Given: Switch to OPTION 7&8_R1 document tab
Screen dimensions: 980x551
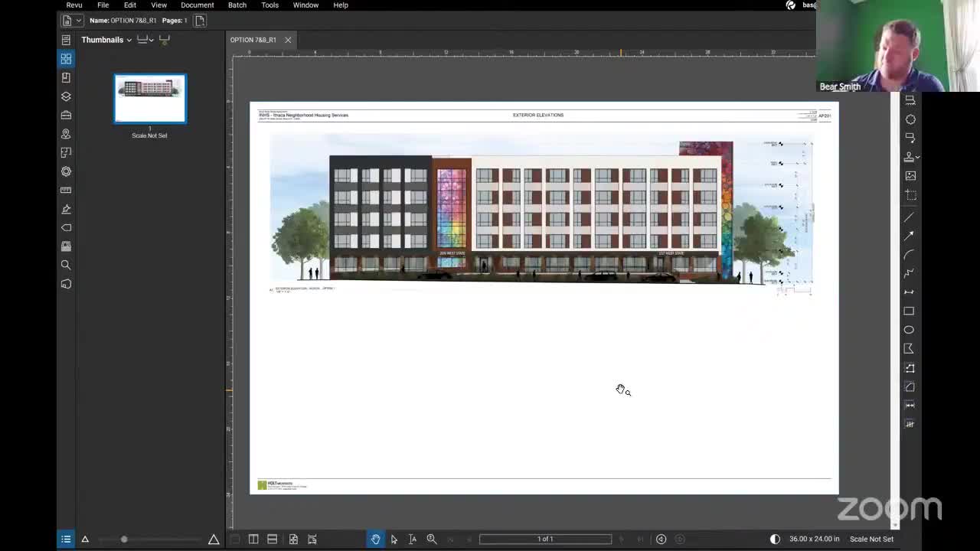Looking at the screenshot, I should (x=253, y=40).
